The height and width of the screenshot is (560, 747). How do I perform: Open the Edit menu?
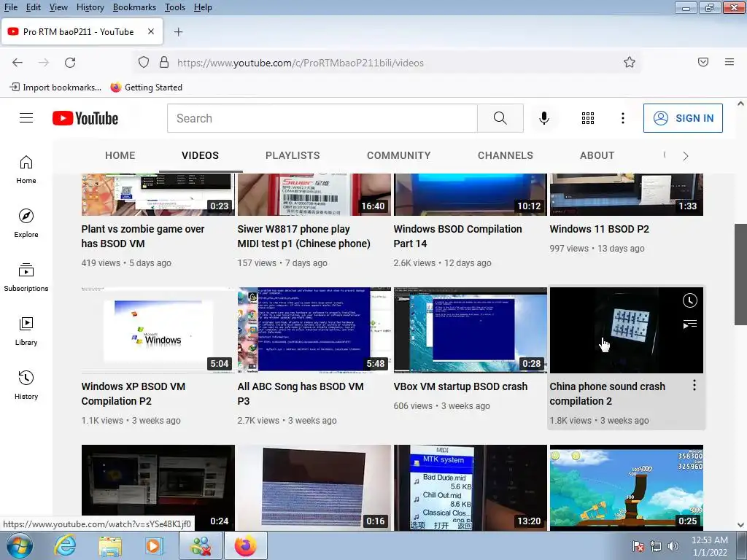pyautogui.click(x=34, y=7)
